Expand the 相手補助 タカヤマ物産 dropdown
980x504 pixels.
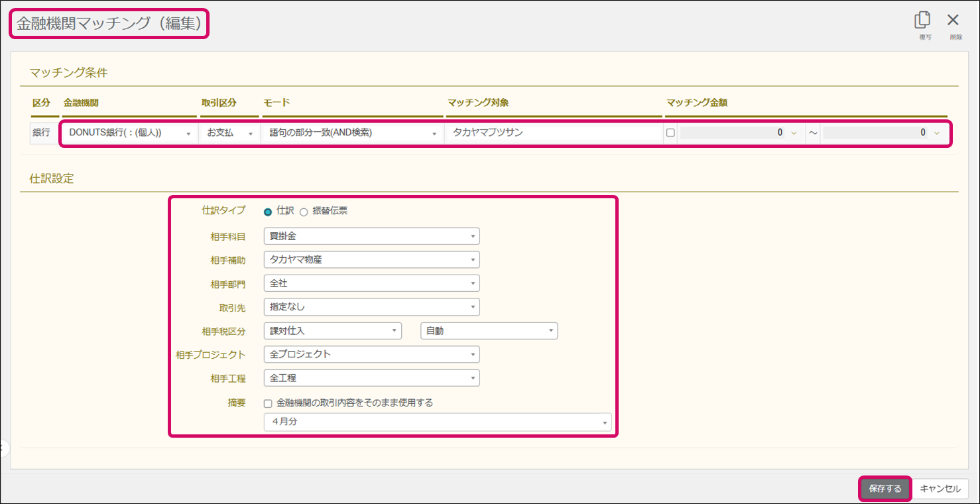tap(371, 260)
